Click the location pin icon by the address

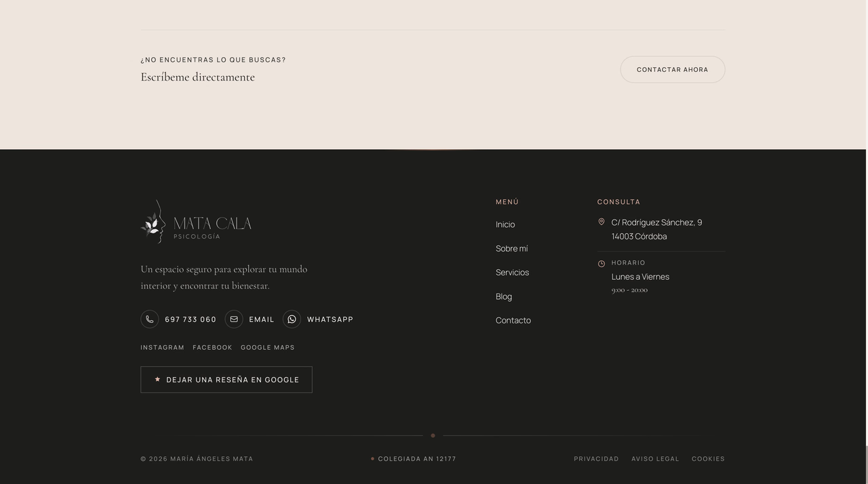pyautogui.click(x=601, y=222)
